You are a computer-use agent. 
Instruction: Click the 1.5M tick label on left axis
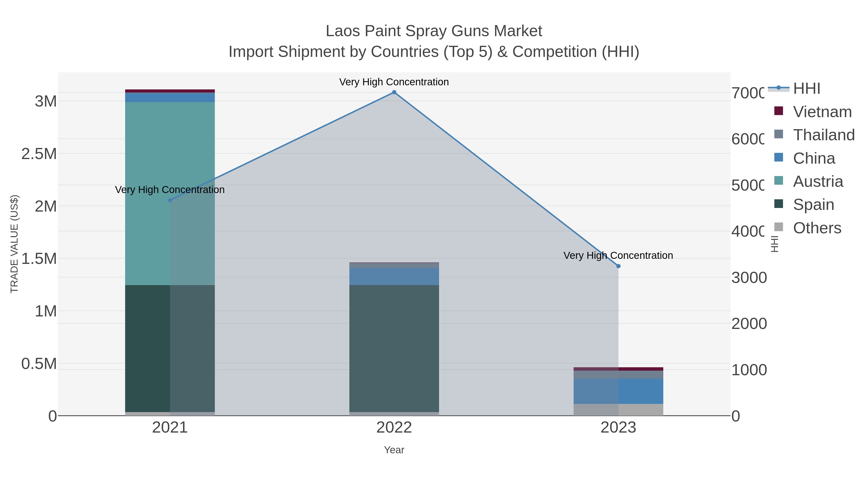(x=39, y=259)
